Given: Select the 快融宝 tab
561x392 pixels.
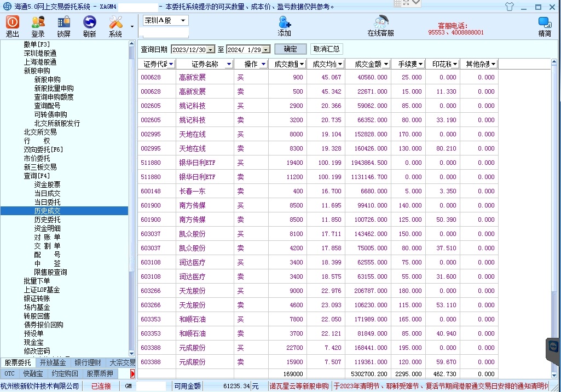Looking at the screenshot, I should [x=33, y=374].
